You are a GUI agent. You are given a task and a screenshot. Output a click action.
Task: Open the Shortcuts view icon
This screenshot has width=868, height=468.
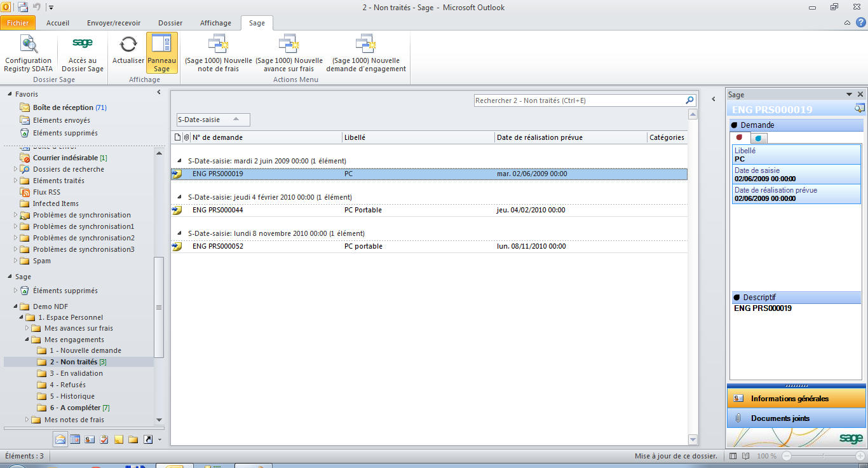(x=148, y=439)
